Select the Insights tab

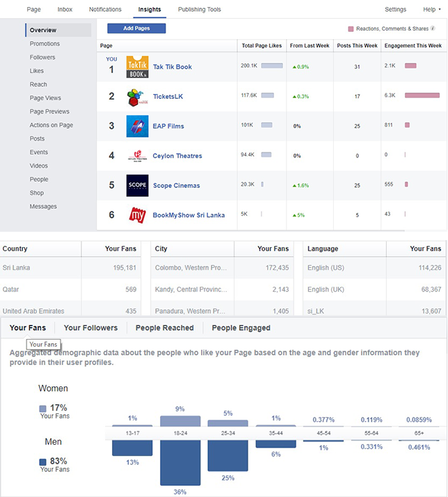tap(150, 10)
